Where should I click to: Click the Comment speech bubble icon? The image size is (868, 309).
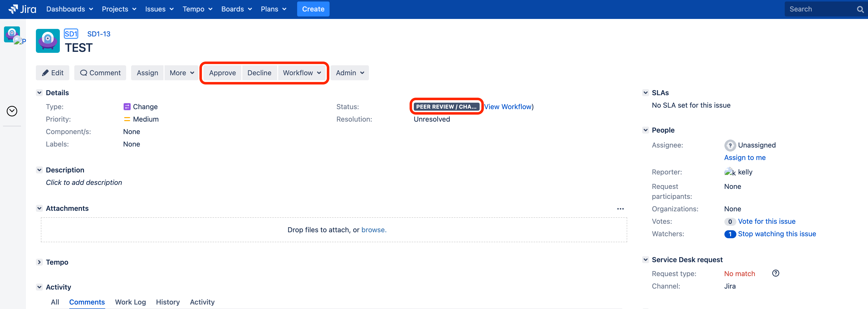84,73
